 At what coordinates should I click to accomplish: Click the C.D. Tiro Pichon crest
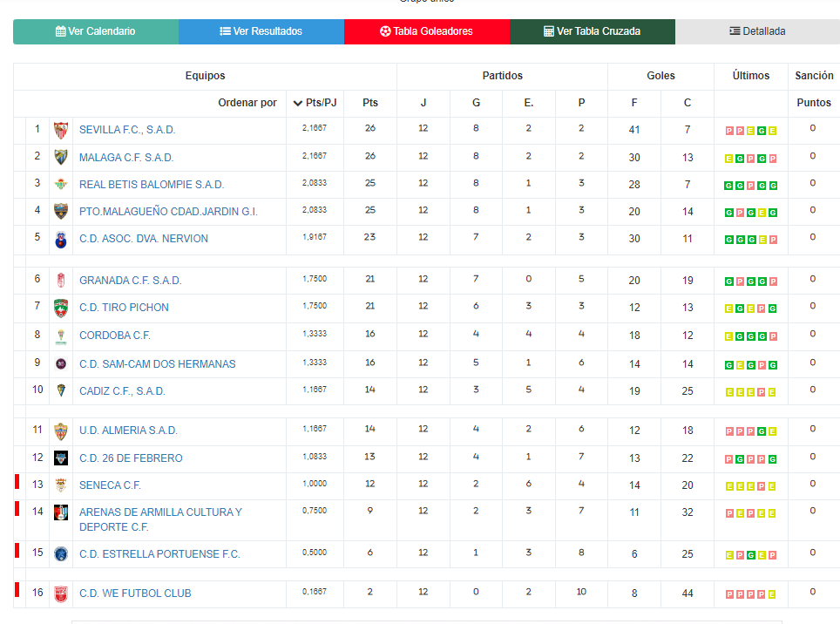pyautogui.click(x=61, y=308)
